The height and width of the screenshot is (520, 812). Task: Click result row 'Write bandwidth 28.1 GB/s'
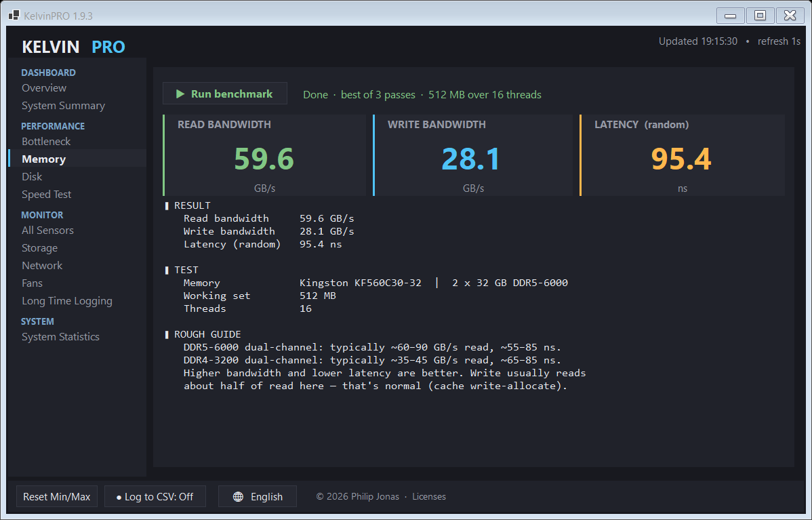click(269, 231)
